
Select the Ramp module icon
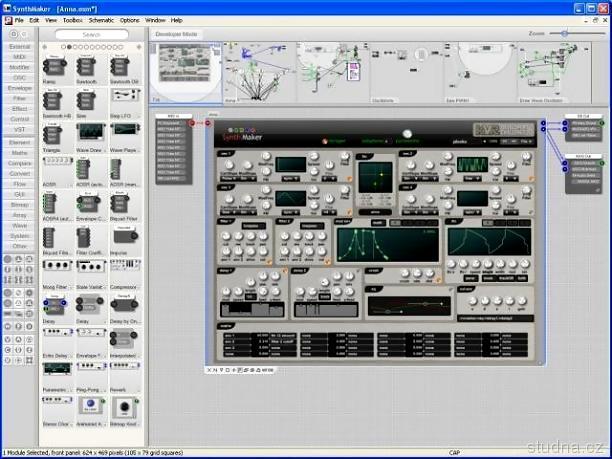click(x=52, y=66)
